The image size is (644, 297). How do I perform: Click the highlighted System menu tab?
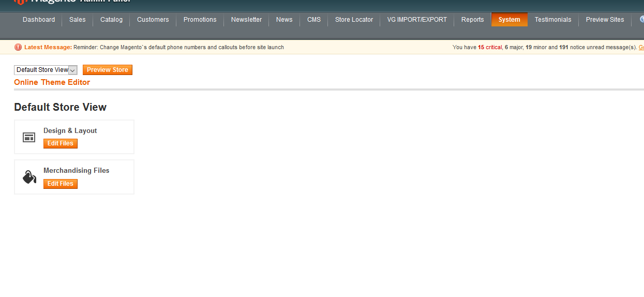pyautogui.click(x=510, y=20)
